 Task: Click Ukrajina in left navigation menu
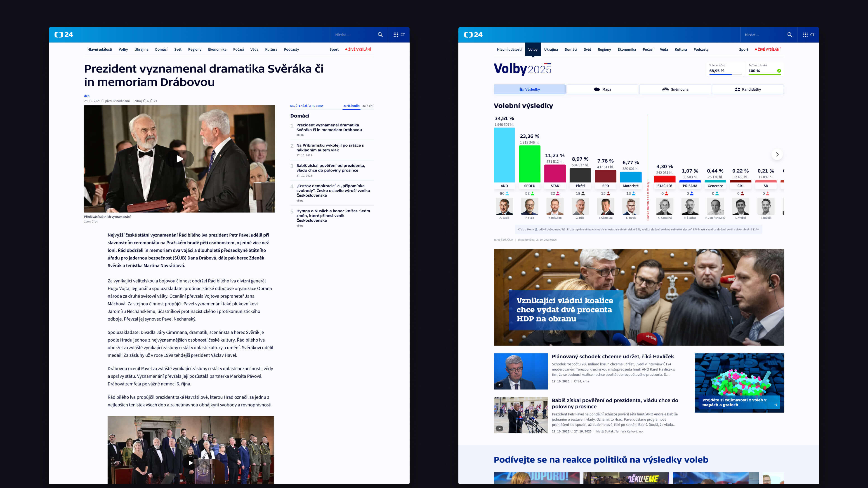[141, 49]
